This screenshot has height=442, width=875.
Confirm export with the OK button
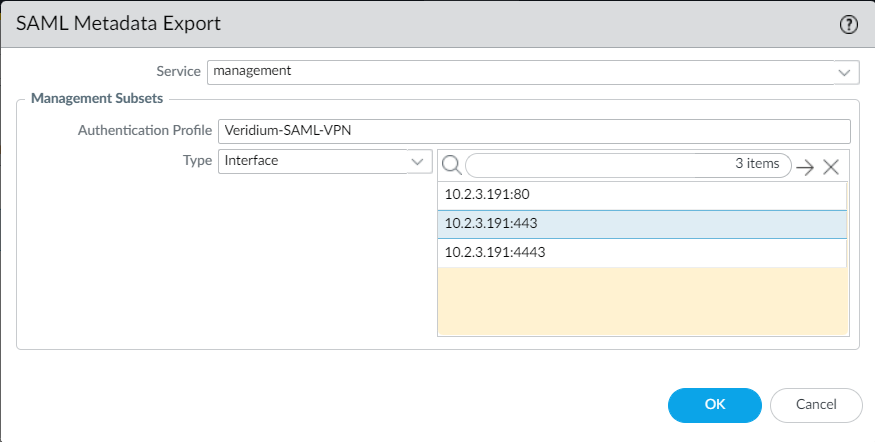tap(714, 404)
